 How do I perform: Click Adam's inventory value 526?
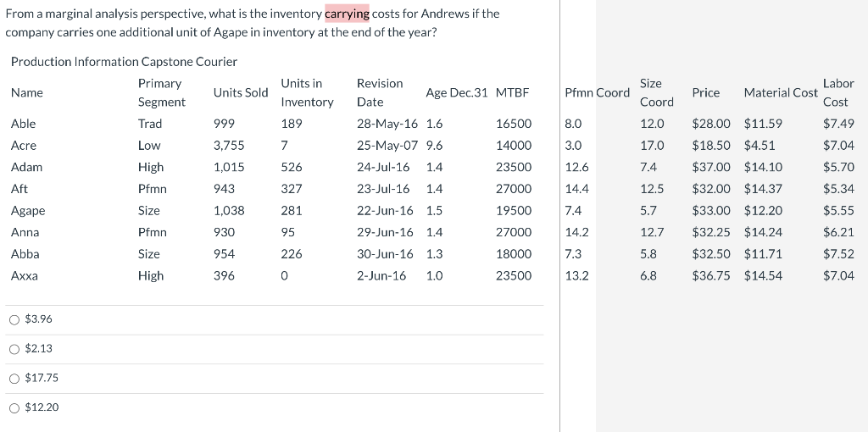tap(292, 167)
